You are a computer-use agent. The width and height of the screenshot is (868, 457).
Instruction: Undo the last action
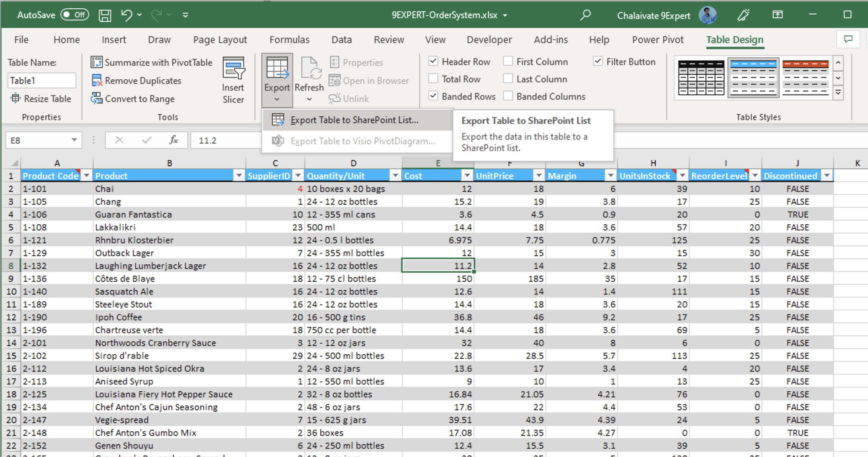click(x=127, y=15)
